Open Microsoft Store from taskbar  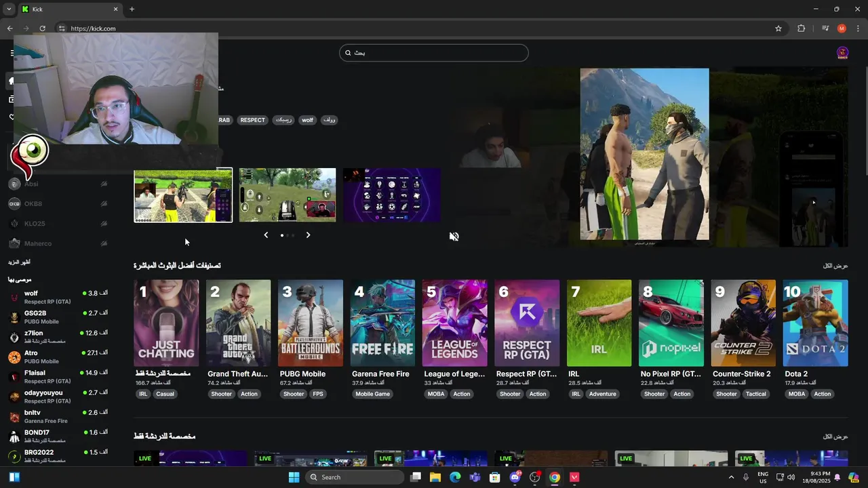(495, 477)
